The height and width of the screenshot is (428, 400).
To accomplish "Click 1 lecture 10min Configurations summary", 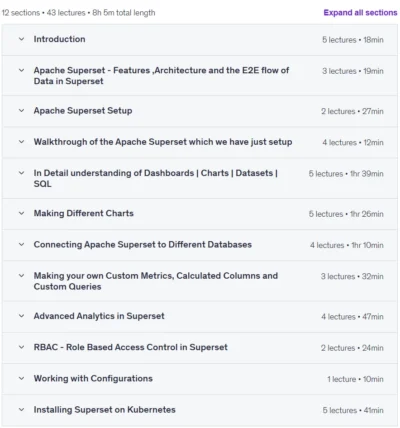I will [x=355, y=379].
